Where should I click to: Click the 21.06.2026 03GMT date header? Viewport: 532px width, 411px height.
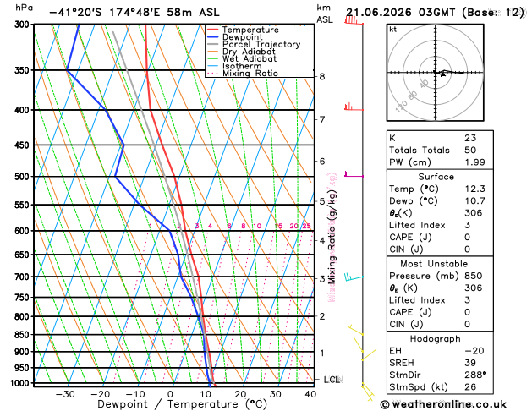400,13
